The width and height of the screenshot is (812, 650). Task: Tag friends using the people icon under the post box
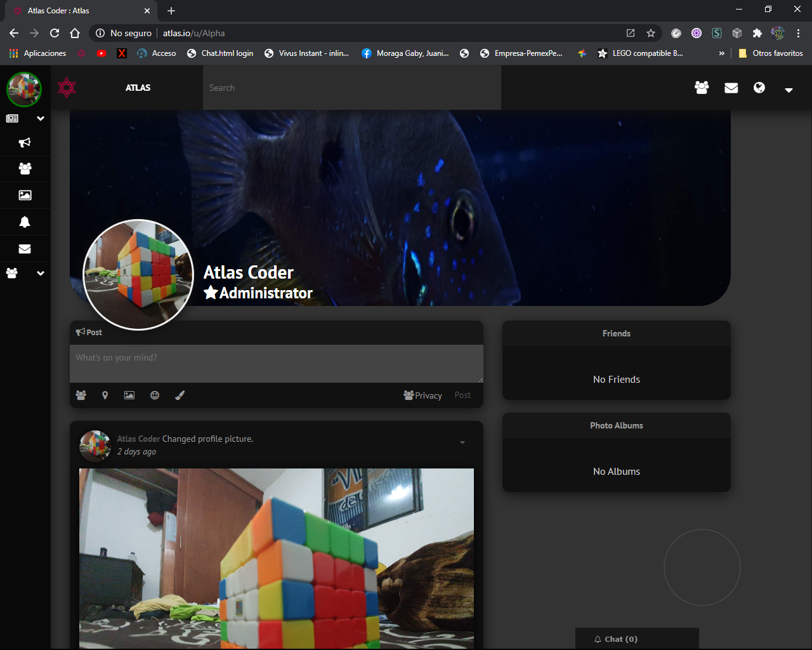tap(81, 395)
